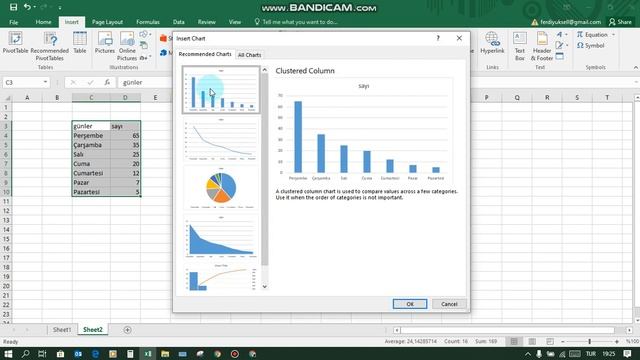640x360 pixels.
Task: Insert an Equation
Action: 592,35
